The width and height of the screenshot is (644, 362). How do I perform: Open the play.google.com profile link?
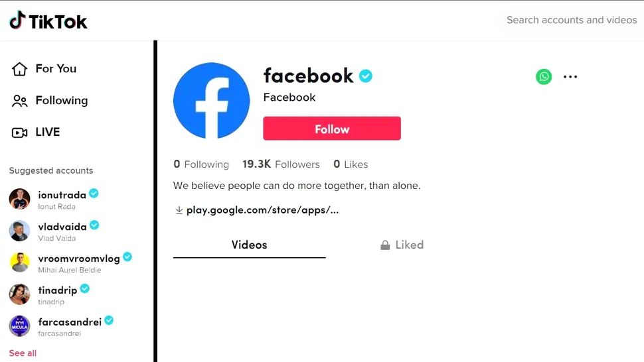click(x=262, y=210)
